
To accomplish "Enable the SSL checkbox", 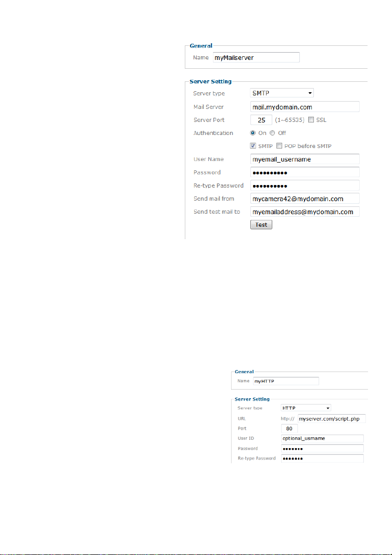I will click(311, 120).
